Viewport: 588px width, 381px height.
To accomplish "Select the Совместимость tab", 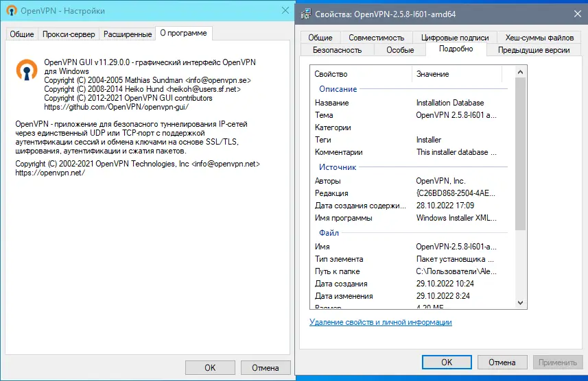I will (x=377, y=38).
